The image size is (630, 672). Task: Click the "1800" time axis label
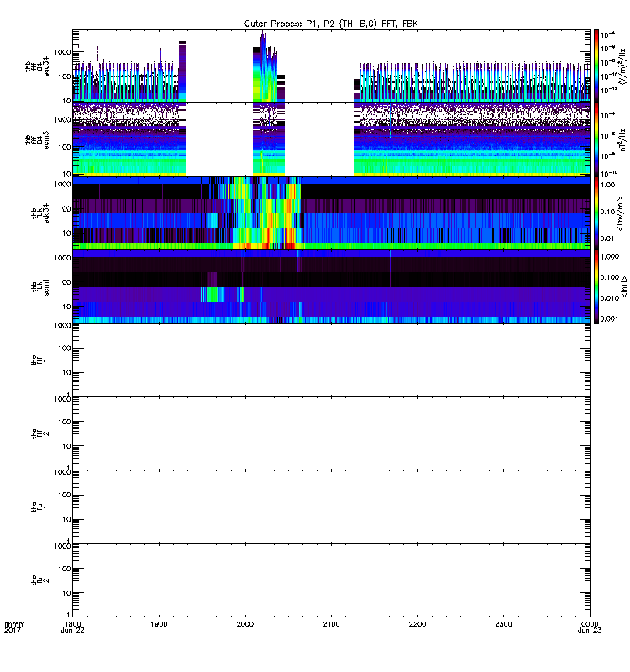click(72, 624)
